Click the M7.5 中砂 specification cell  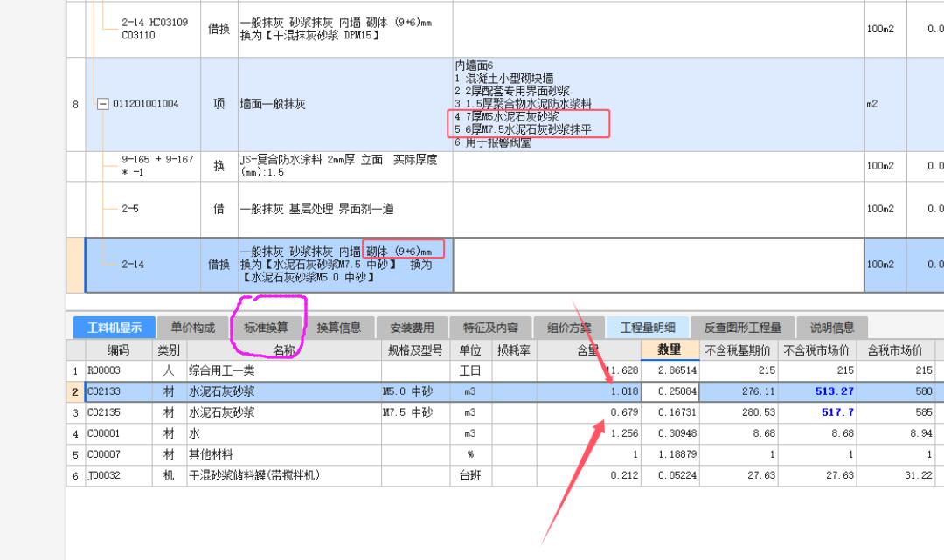(416, 412)
